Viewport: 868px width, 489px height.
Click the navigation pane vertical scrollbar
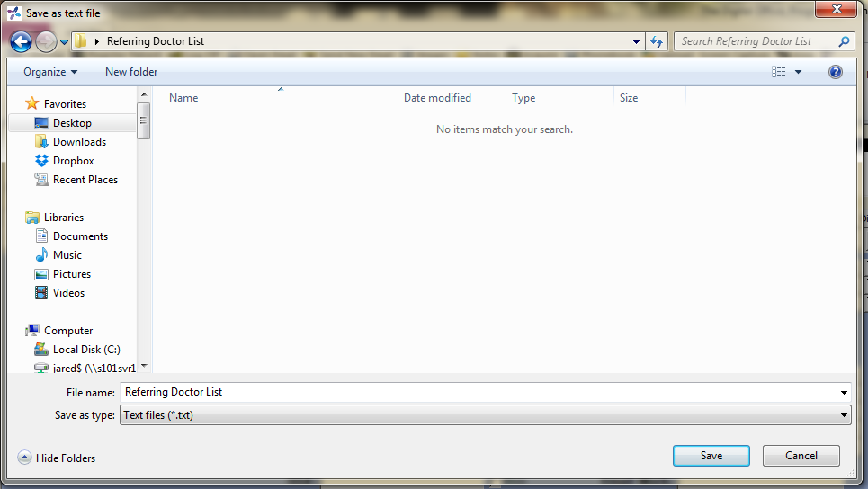[144, 234]
